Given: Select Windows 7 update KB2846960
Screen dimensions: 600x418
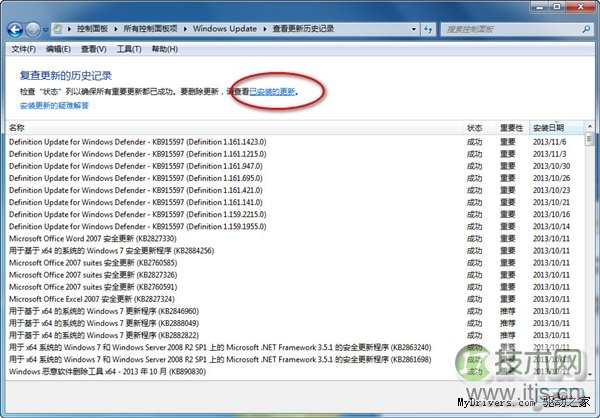Looking at the screenshot, I should tap(104, 311).
